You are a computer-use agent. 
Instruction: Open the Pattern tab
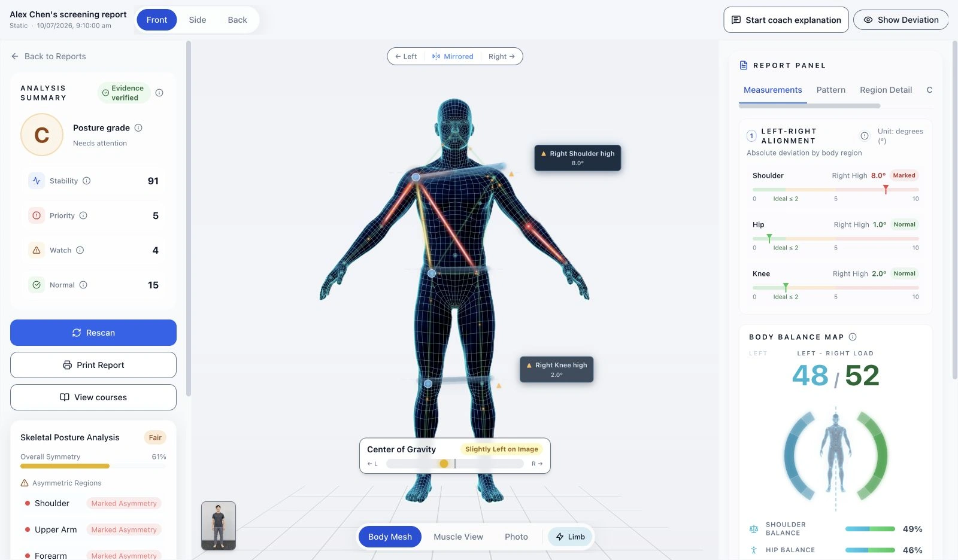pyautogui.click(x=831, y=90)
